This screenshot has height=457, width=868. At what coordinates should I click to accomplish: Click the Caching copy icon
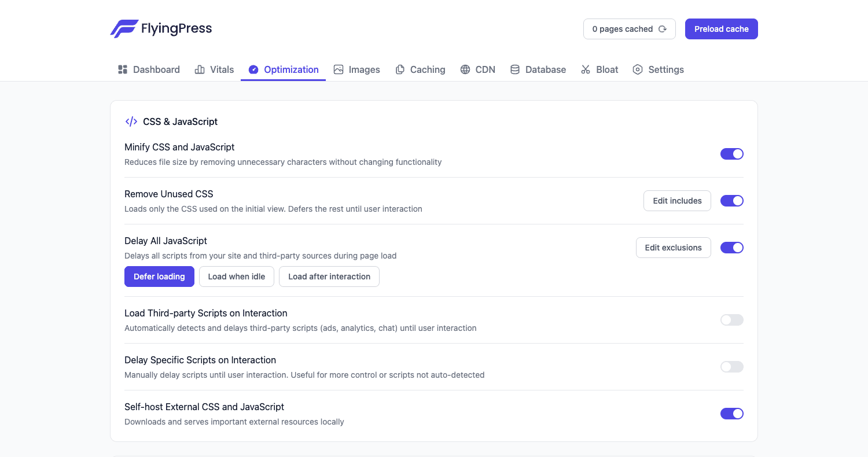tap(400, 69)
